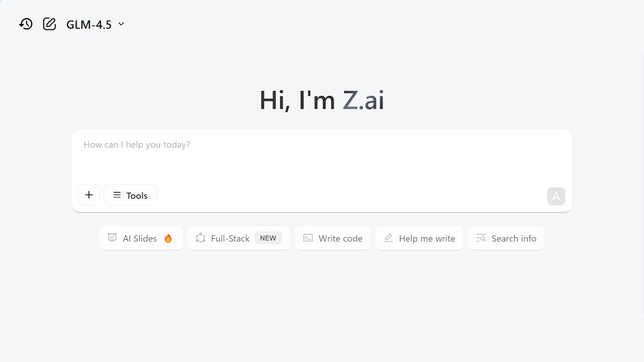
Task: Click the Write code terminal icon
Action: (x=307, y=238)
